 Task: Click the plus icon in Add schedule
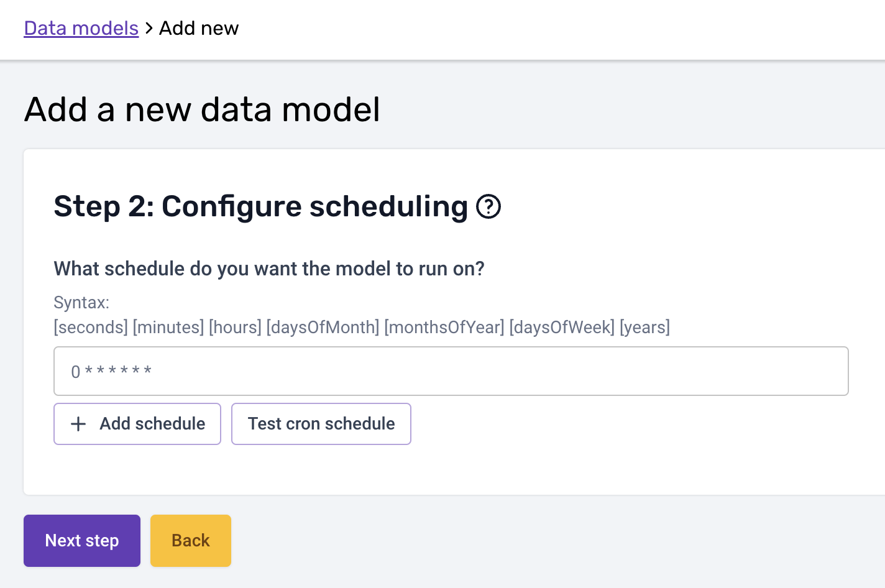pyautogui.click(x=78, y=424)
